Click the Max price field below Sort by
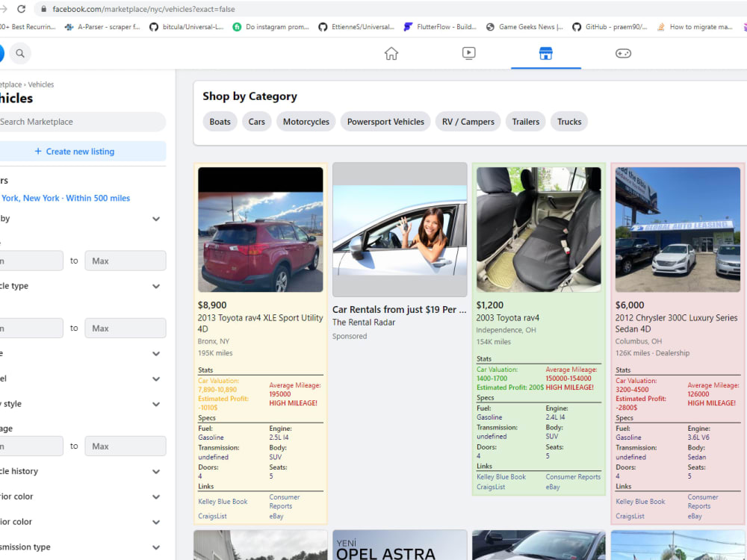The height and width of the screenshot is (560, 747). point(125,261)
